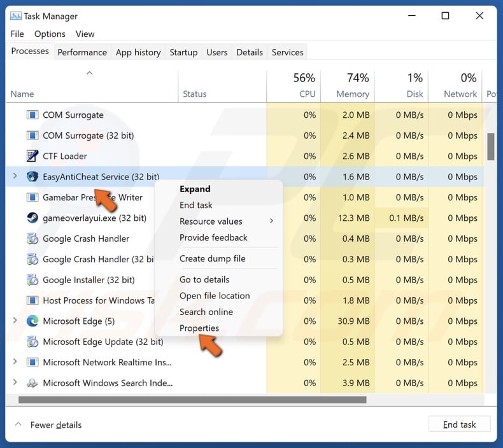The image size is (503, 448).
Task: Expand the EasyAntiCheat Service row
Action: coord(15,176)
